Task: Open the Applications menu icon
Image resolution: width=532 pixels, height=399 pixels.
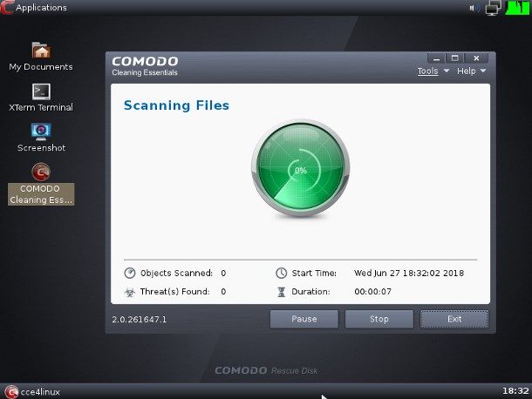Action: 6,8
